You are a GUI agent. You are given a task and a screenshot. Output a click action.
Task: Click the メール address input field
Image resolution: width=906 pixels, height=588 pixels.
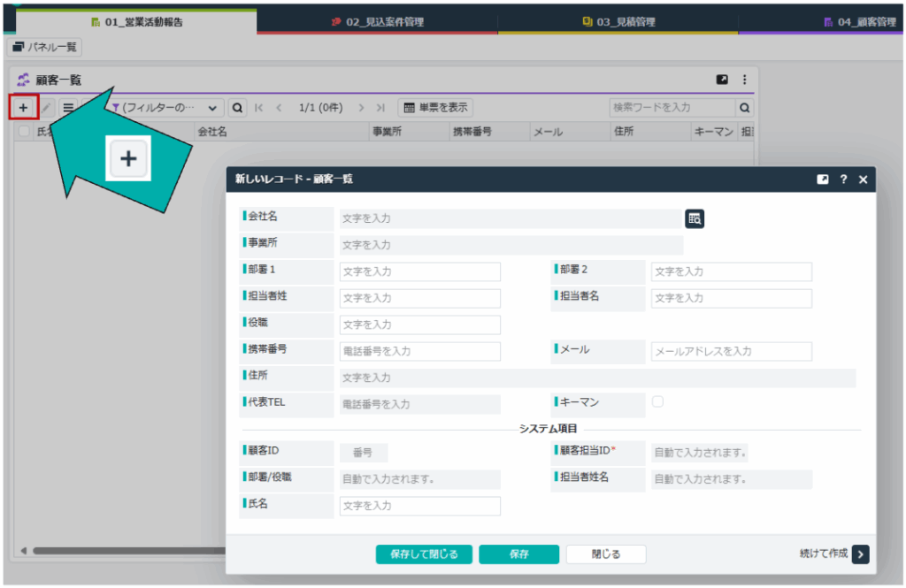[731, 351]
